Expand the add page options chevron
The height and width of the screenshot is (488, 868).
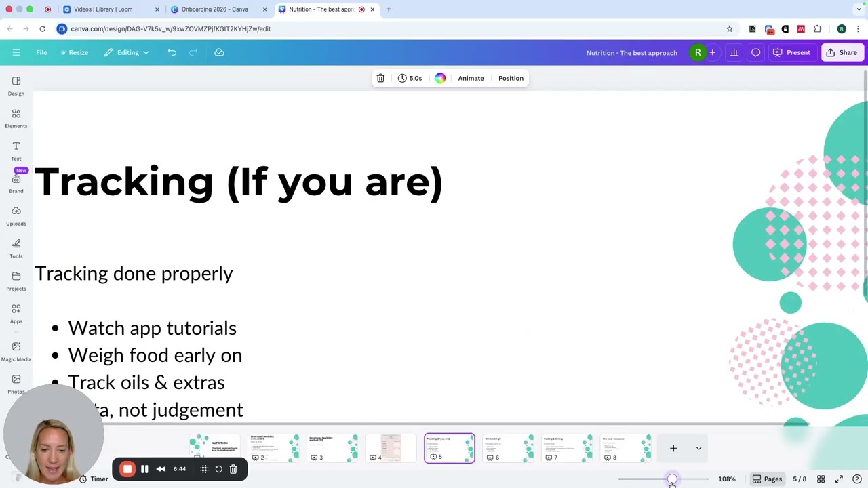[x=698, y=448]
